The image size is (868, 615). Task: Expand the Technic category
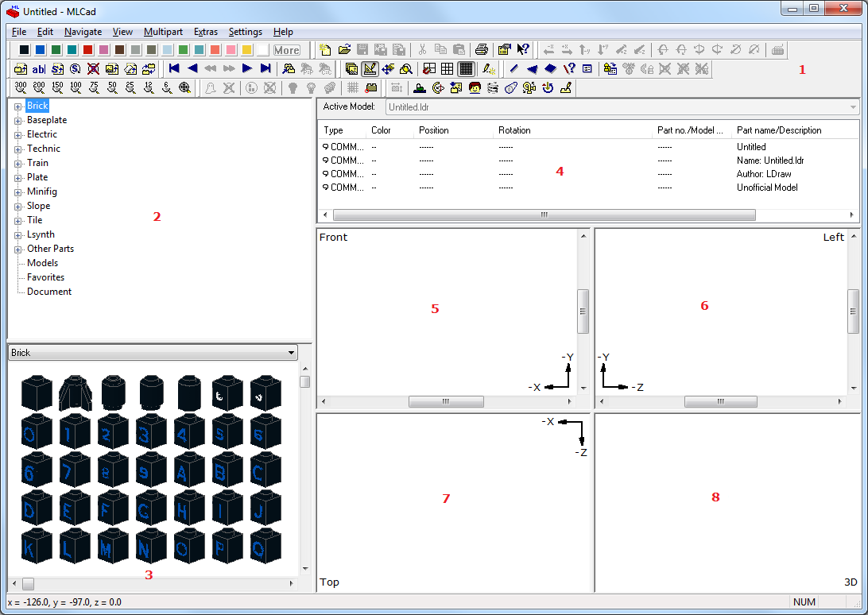pos(17,149)
